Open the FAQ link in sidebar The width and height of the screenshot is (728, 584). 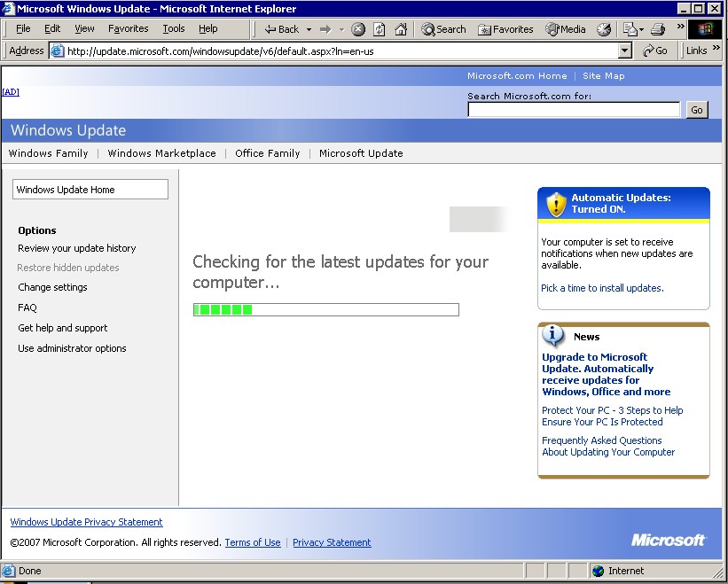(27, 308)
